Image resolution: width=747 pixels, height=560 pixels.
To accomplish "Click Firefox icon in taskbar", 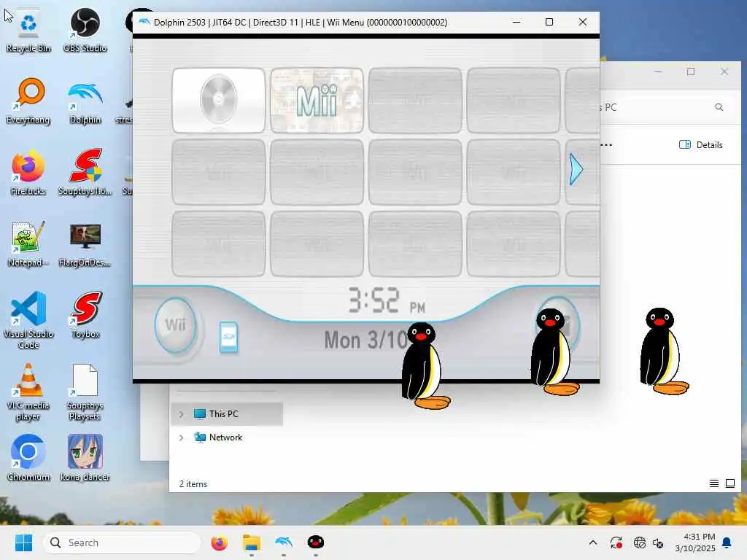I will [x=219, y=542].
